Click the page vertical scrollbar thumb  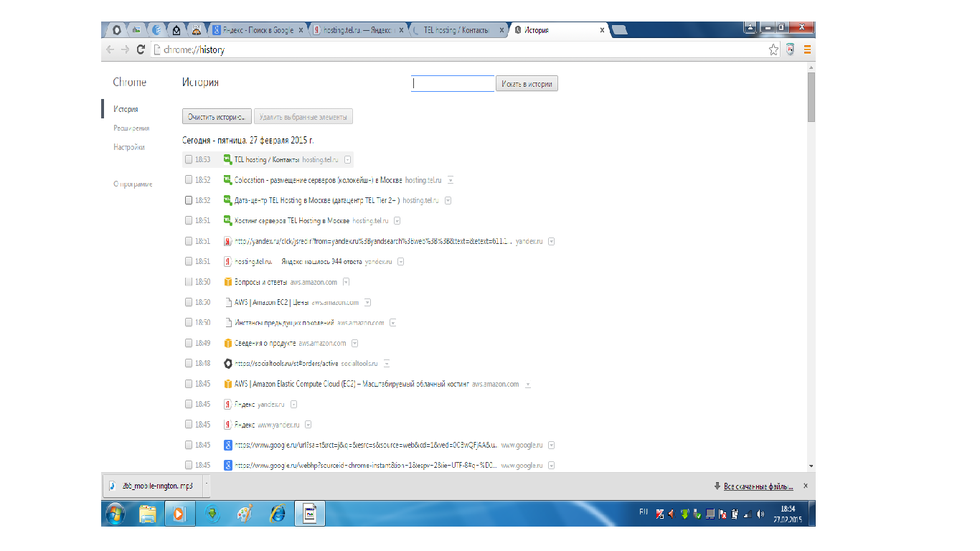(x=811, y=97)
